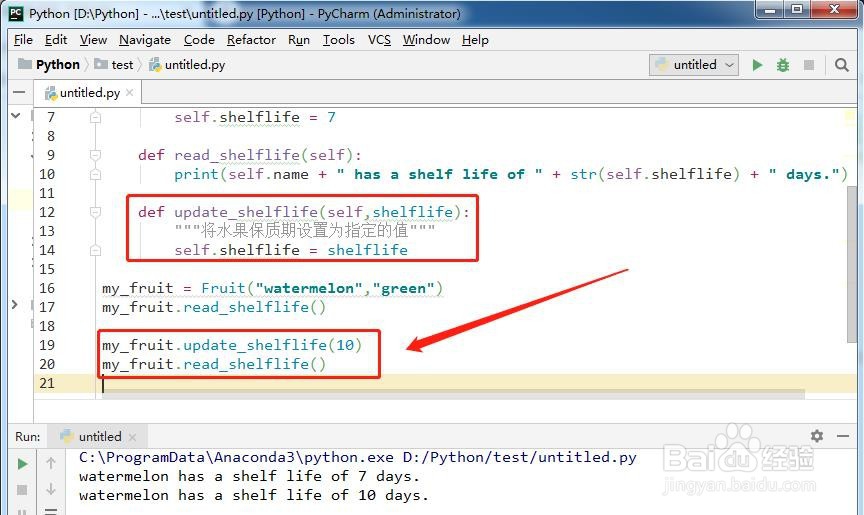The height and width of the screenshot is (515, 864).
Task: Click the print statement on line 10
Action: (511, 175)
